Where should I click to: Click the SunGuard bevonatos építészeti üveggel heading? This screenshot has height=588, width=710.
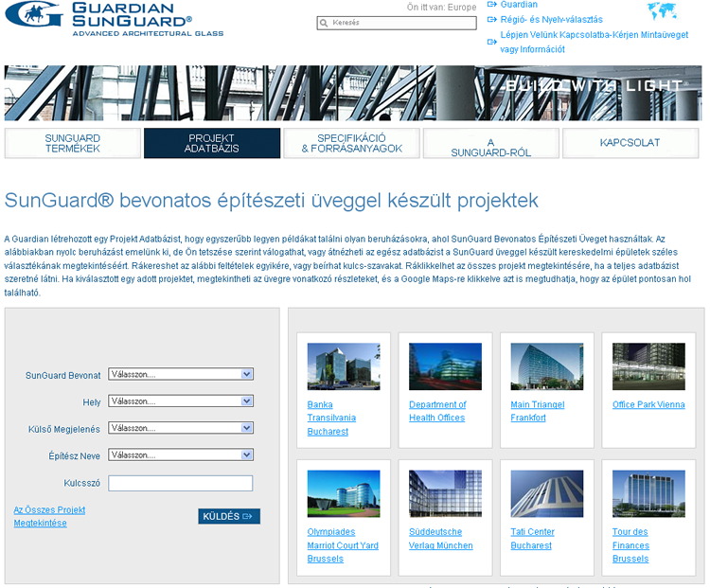point(272,201)
